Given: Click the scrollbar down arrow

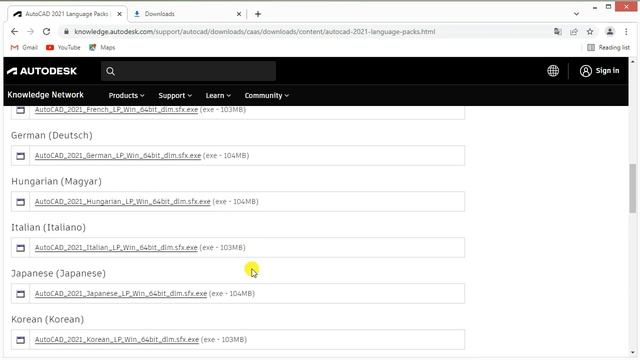Looking at the screenshot, I should pyautogui.click(x=633, y=352).
